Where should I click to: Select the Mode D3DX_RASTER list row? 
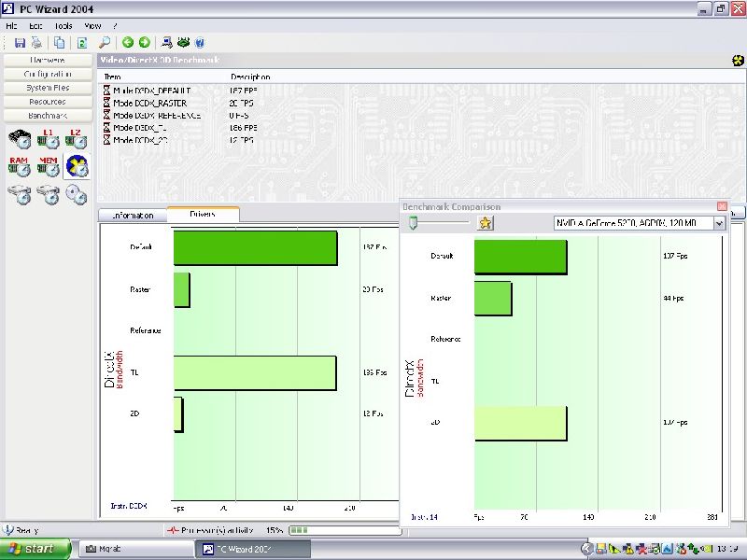(149, 103)
